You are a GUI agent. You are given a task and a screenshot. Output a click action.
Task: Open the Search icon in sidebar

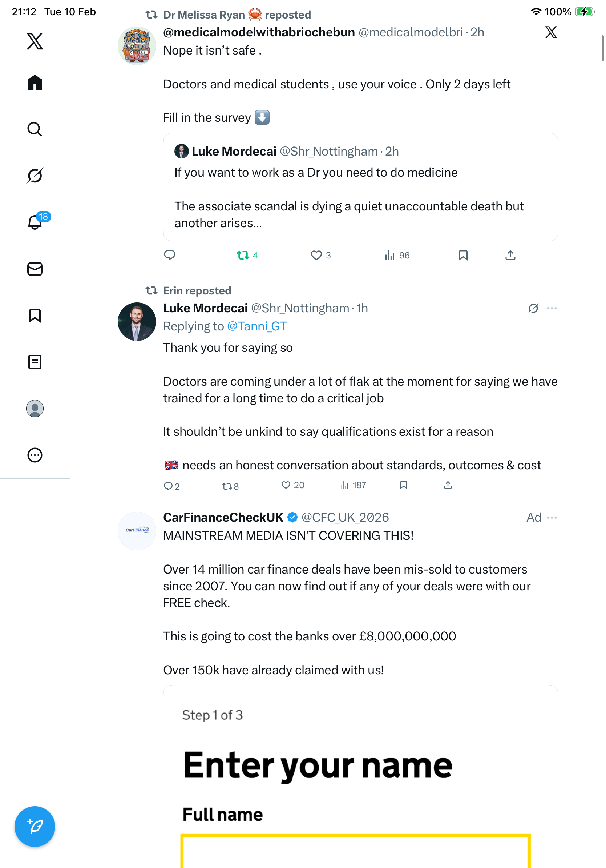(35, 129)
